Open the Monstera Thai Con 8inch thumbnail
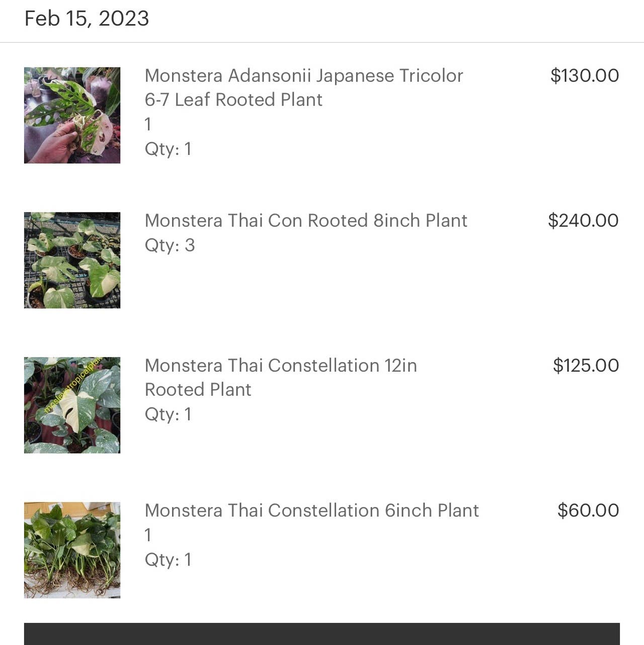 pyautogui.click(x=72, y=260)
